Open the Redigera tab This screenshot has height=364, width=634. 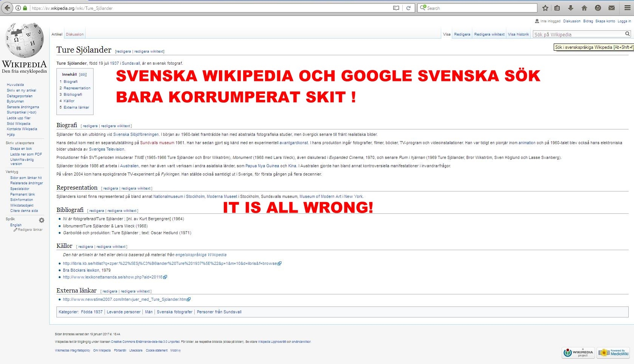coord(462,34)
